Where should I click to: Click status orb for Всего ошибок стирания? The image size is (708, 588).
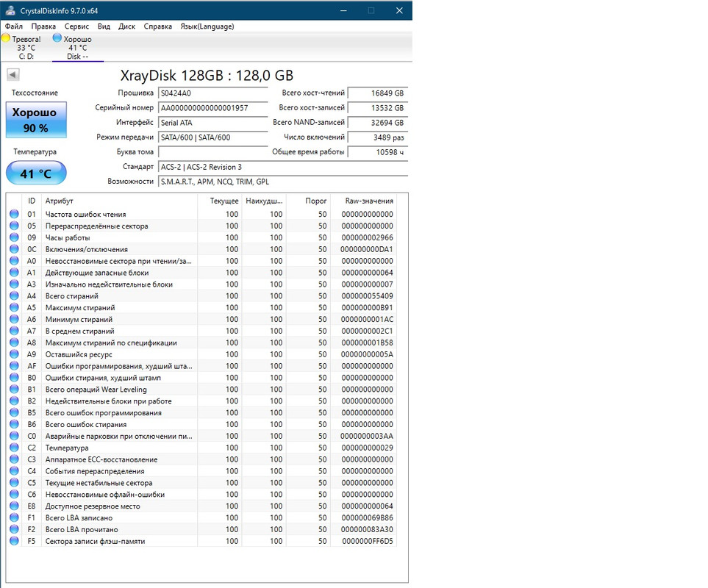(14, 424)
